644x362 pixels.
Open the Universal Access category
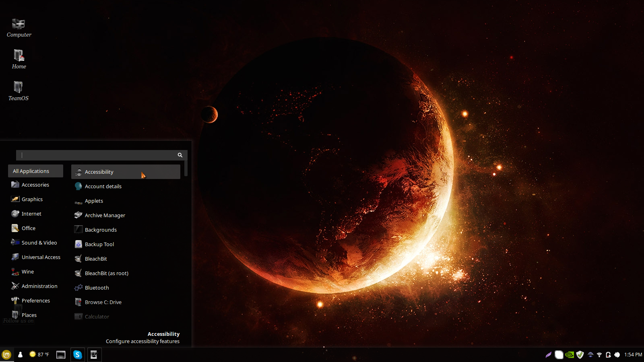pos(35,257)
